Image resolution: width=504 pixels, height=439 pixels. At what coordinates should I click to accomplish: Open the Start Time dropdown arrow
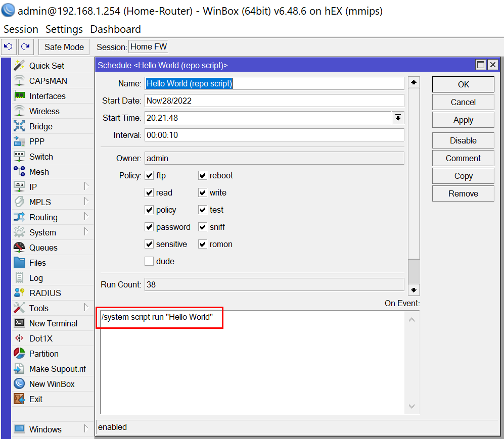(x=398, y=118)
